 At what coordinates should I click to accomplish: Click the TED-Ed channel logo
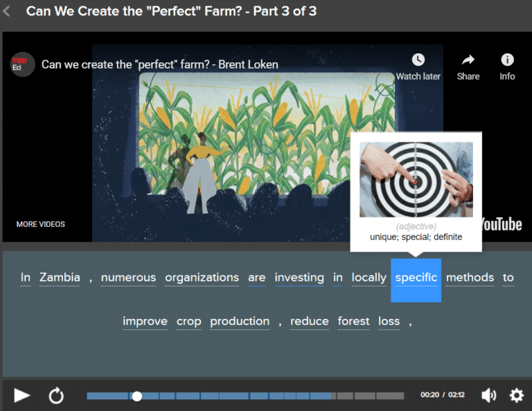click(x=22, y=64)
